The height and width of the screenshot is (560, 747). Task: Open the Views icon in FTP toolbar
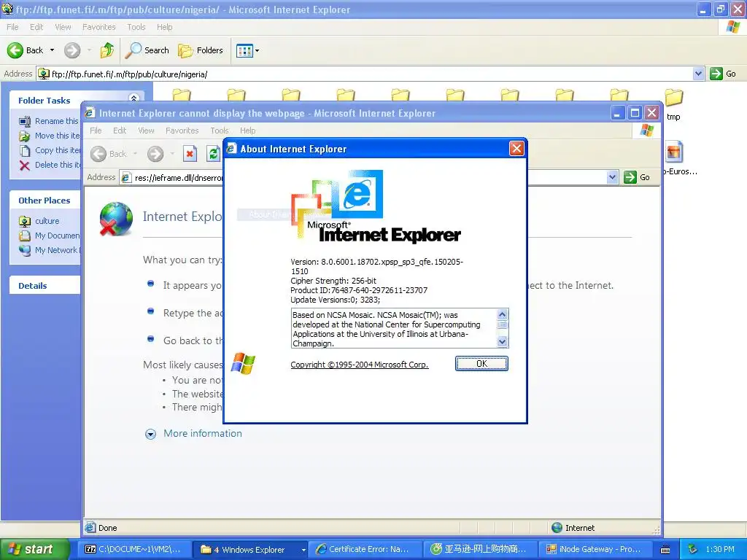coord(244,50)
